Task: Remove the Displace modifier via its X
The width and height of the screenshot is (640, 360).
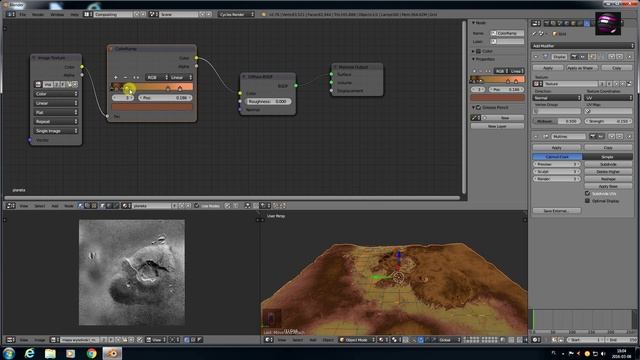Action: [x=629, y=57]
